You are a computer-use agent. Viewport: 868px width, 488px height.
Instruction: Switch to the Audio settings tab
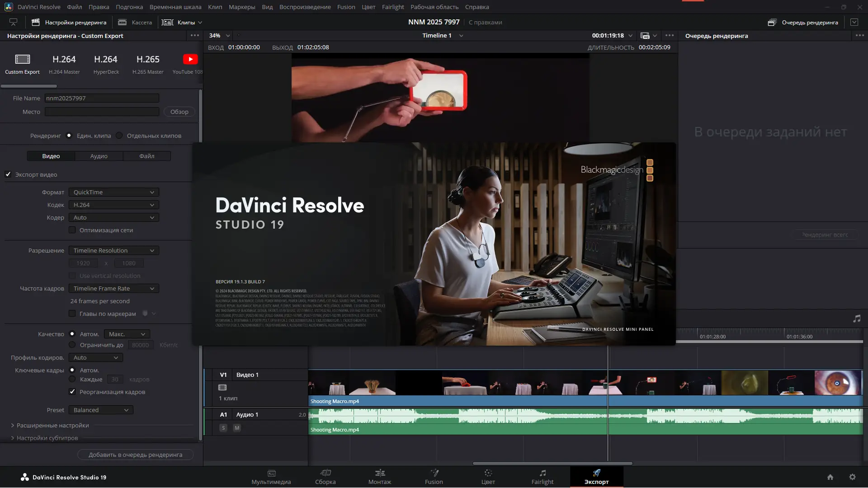(x=99, y=156)
